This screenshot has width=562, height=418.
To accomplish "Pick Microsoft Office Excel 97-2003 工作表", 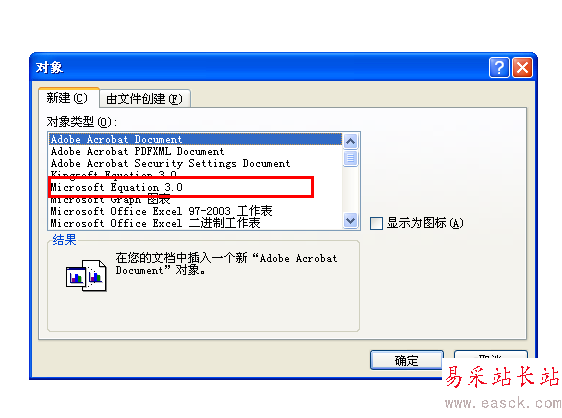I will [195, 211].
